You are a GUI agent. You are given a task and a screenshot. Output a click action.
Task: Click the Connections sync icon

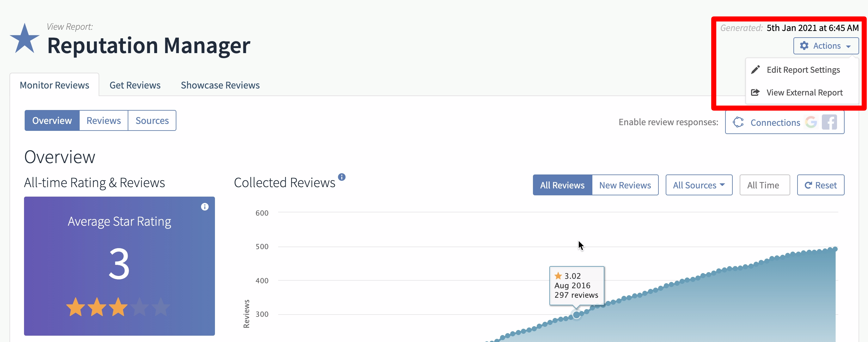(x=738, y=122)
